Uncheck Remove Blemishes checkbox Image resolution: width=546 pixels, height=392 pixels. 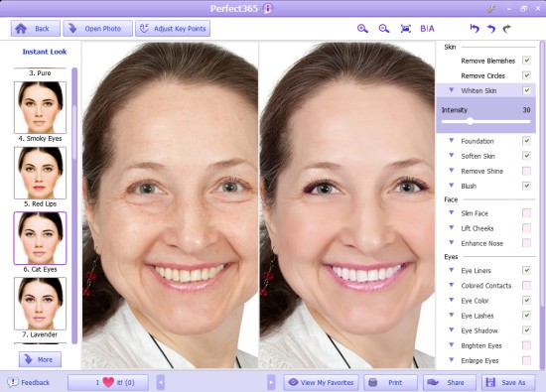(x=526, y=61)
